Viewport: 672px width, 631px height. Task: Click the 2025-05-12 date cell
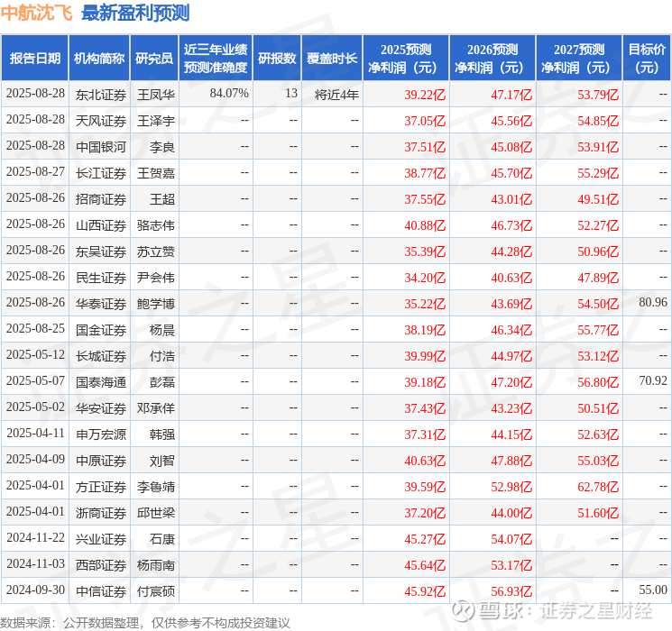coord(35,354)
